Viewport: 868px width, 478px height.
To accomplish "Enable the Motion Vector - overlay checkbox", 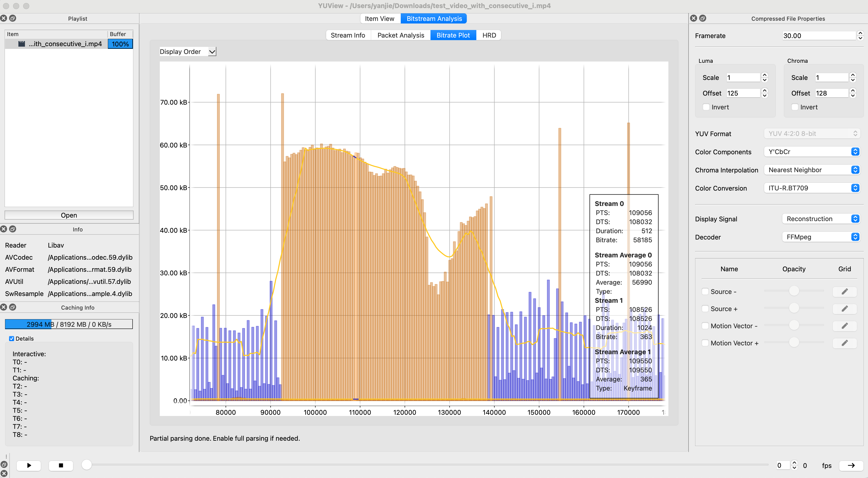I will pos(705,326).
